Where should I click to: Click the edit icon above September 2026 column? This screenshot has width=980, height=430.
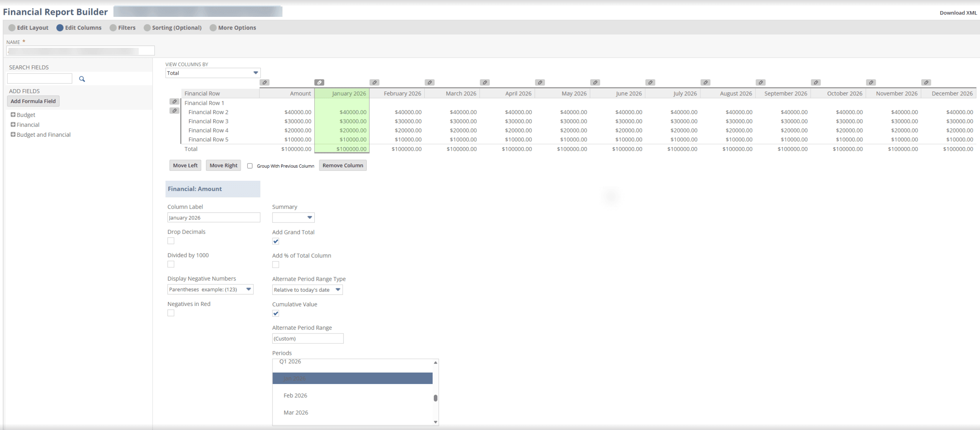coord(761,82)
